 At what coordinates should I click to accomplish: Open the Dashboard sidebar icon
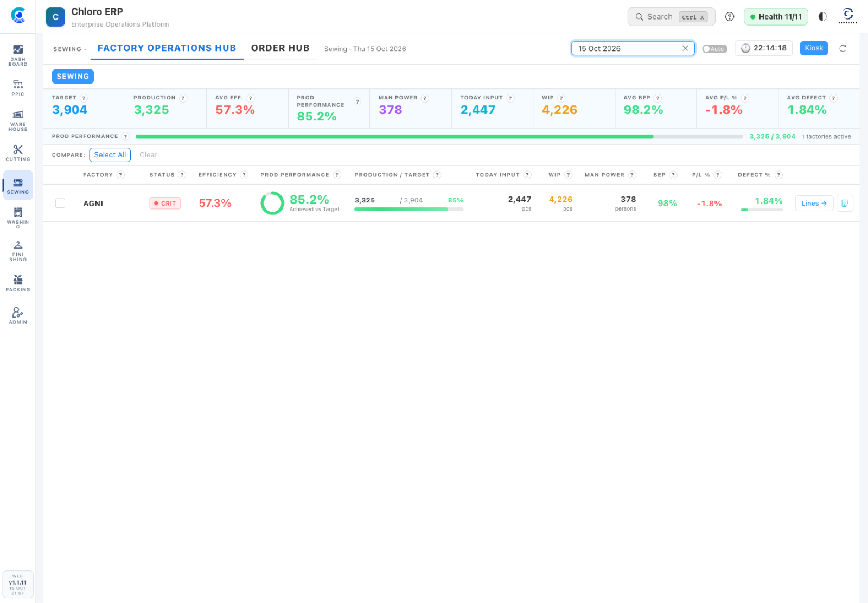pyautogui.click(x=18, y=55)
